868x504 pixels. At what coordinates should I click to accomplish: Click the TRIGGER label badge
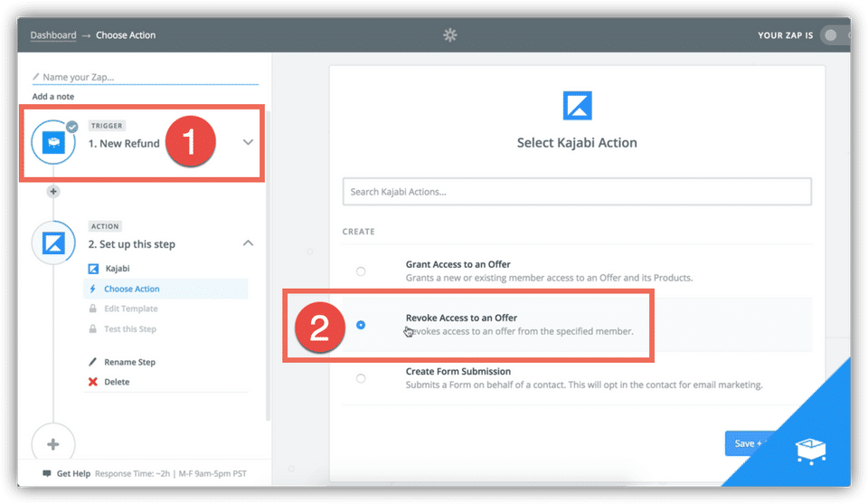click(107, 126)
